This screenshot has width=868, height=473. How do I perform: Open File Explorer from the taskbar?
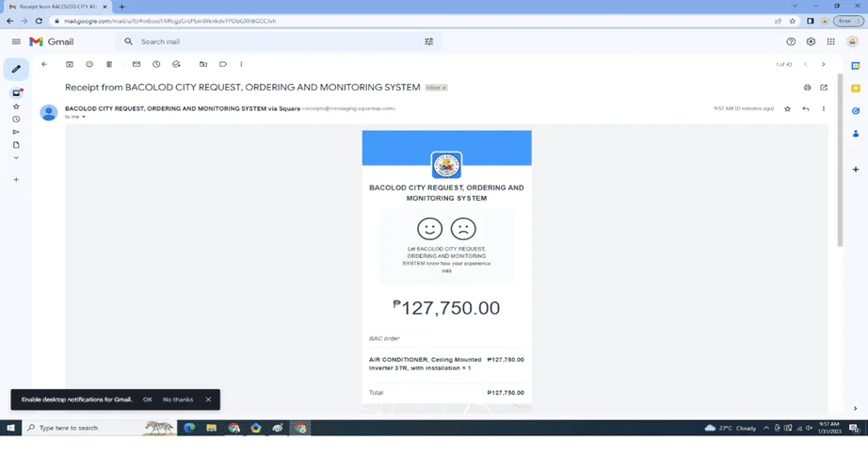(x=212, y=428)
